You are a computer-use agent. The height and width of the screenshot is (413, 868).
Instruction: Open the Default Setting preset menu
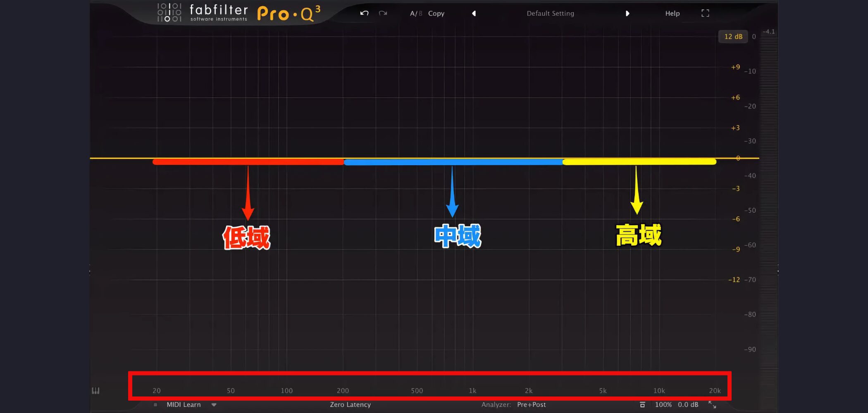tap(550, 13)
